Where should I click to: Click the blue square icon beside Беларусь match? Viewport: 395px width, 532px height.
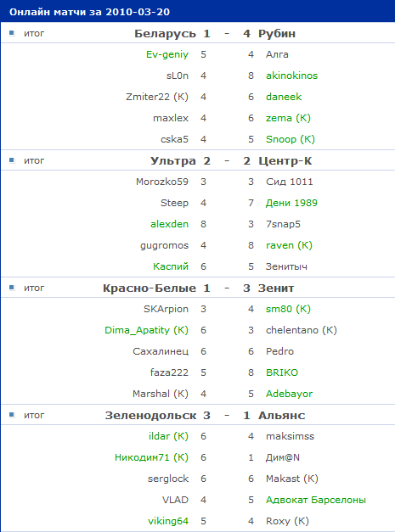tap(12, 33)
